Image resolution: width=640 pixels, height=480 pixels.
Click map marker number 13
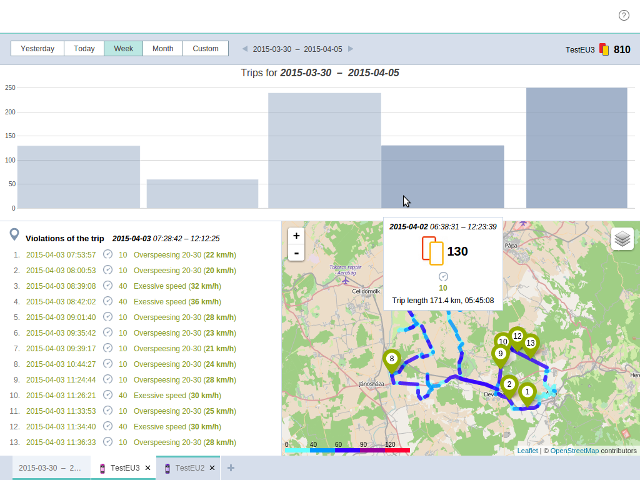[531, 345]
